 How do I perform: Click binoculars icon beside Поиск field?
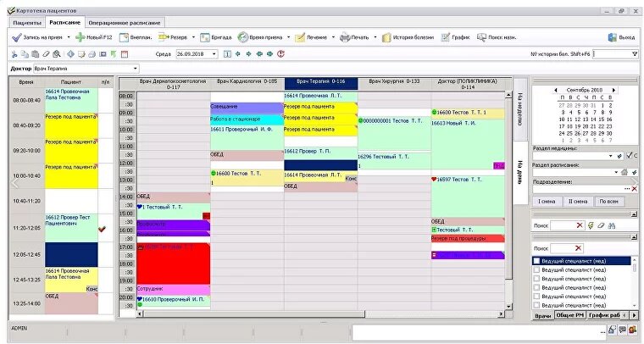(611, 225)
